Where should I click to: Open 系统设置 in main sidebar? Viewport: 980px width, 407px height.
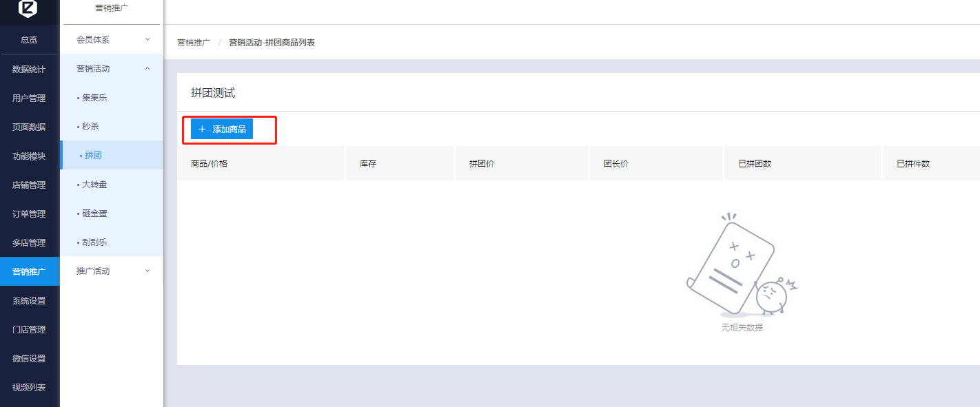point(29,301)
